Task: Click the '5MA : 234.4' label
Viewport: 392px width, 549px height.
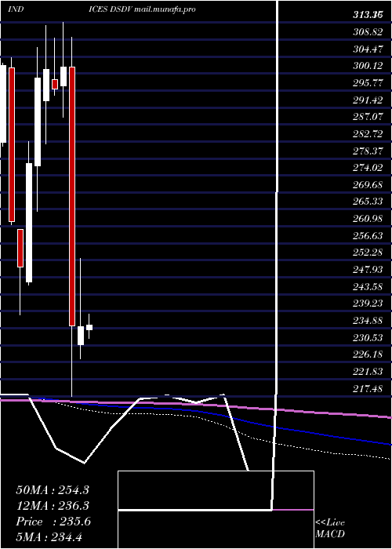Action: tap(49, 537)
